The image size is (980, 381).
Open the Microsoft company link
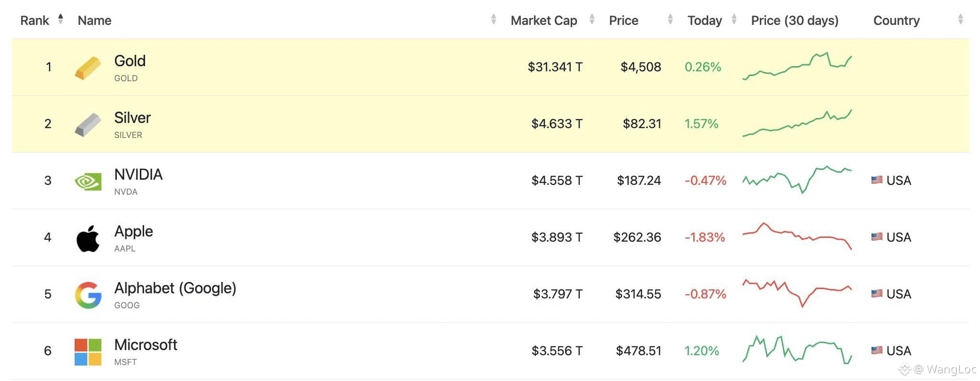146,345
